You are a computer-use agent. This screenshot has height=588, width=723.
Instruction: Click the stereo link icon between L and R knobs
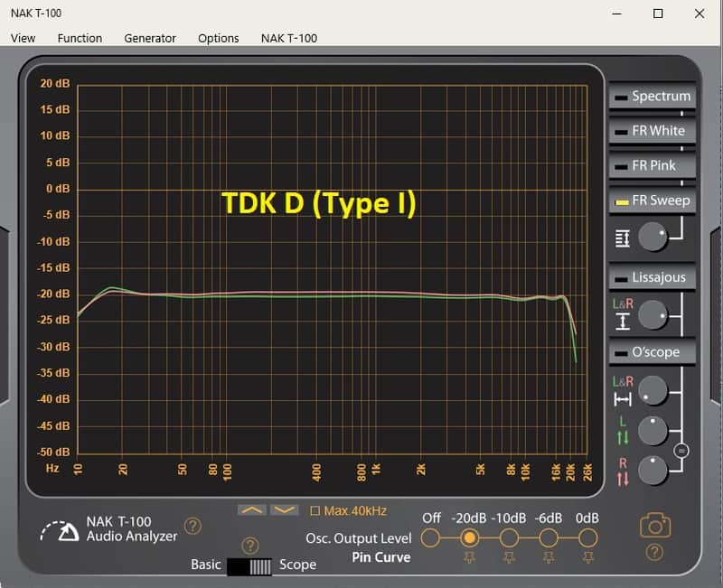(x=681, y=450)
